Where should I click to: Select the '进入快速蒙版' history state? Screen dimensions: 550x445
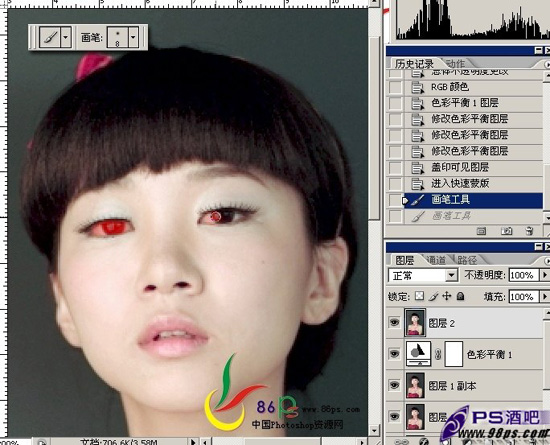point(473,183)
